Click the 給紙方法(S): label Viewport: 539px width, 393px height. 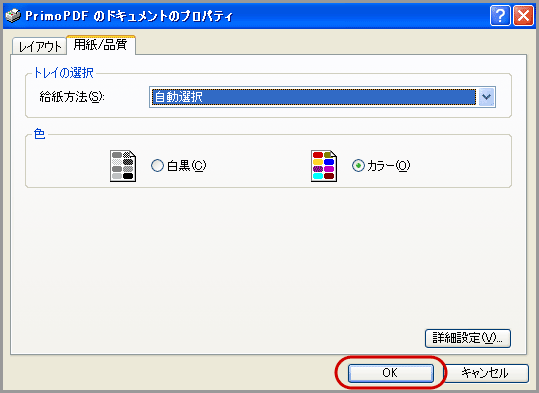[72, 97]
